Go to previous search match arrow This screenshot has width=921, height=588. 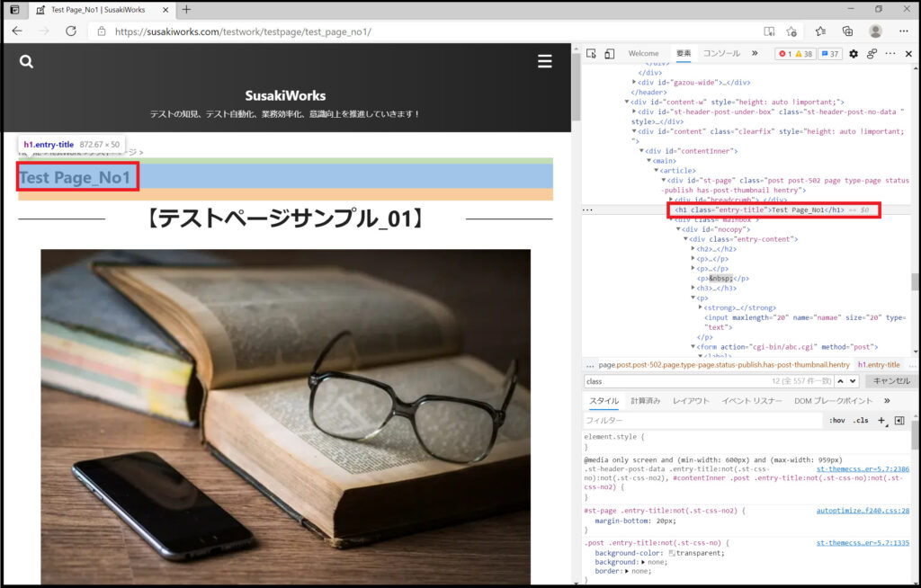tap(841, 381)
